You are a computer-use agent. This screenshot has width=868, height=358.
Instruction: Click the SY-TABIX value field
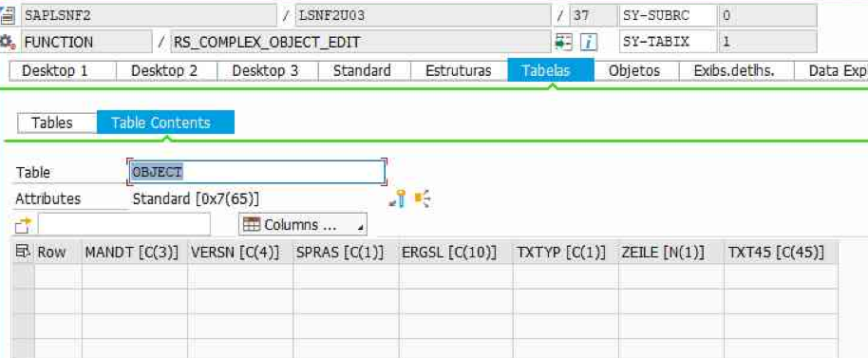(767, 42)
